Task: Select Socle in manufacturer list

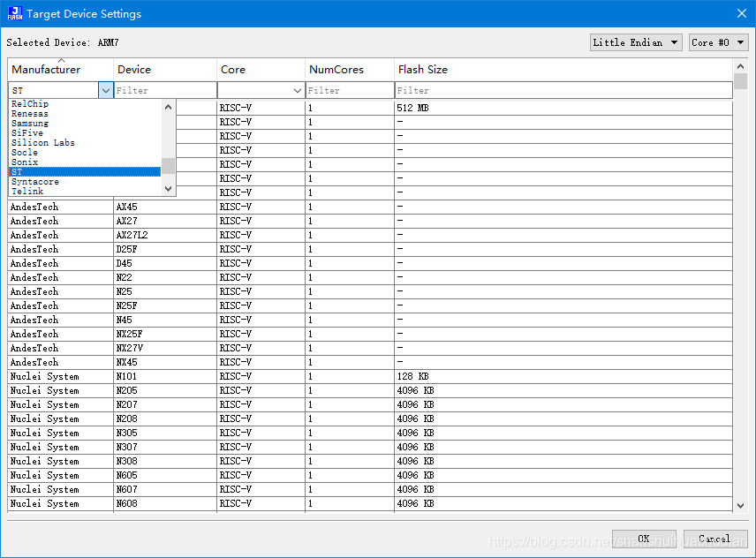Action: click(x=85, y=152)
